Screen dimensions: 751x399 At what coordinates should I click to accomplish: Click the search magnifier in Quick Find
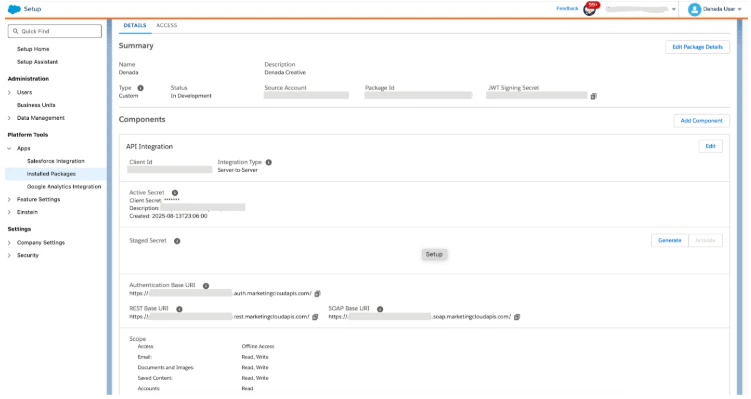[16, 31]
